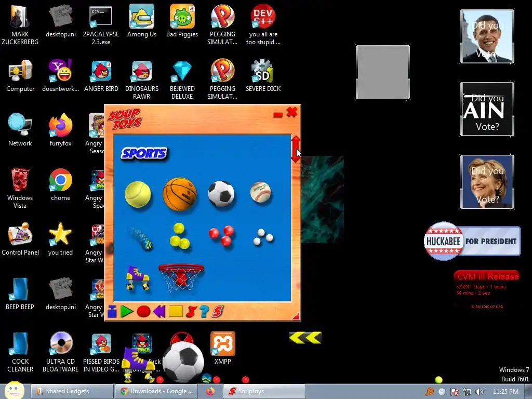Click the red S Souptoys logo button
The width and height of the screenshot is (532, 399).
[x=218, y=312]
